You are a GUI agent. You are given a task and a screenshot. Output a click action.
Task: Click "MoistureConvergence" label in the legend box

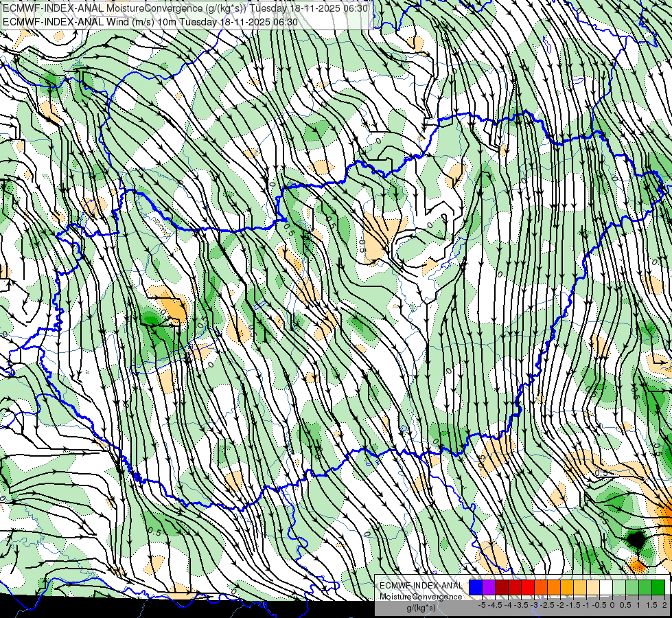click(x=421, y=597)
